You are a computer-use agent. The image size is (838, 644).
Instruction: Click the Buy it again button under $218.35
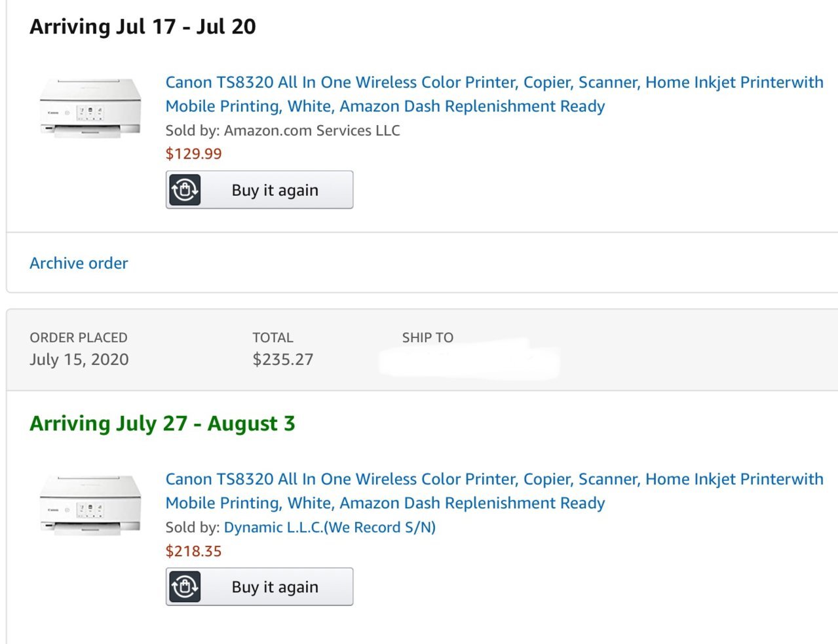point(259,586)
